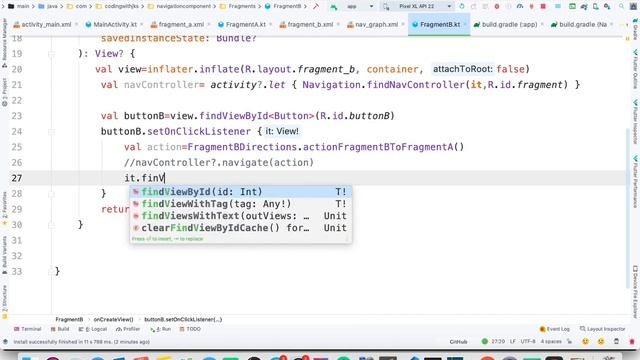
Task: Click the onCreateView() breadcrumb
Action: tap(113, 320)
